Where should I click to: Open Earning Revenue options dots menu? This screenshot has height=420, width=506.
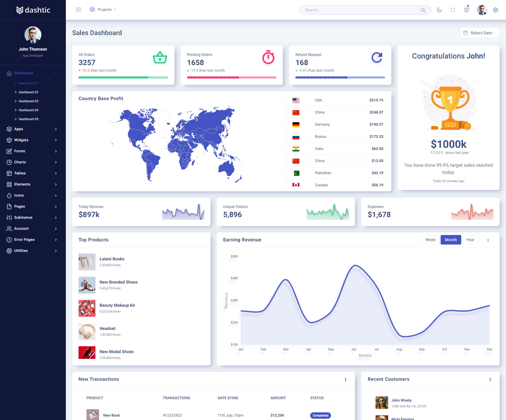click(488, 240)
